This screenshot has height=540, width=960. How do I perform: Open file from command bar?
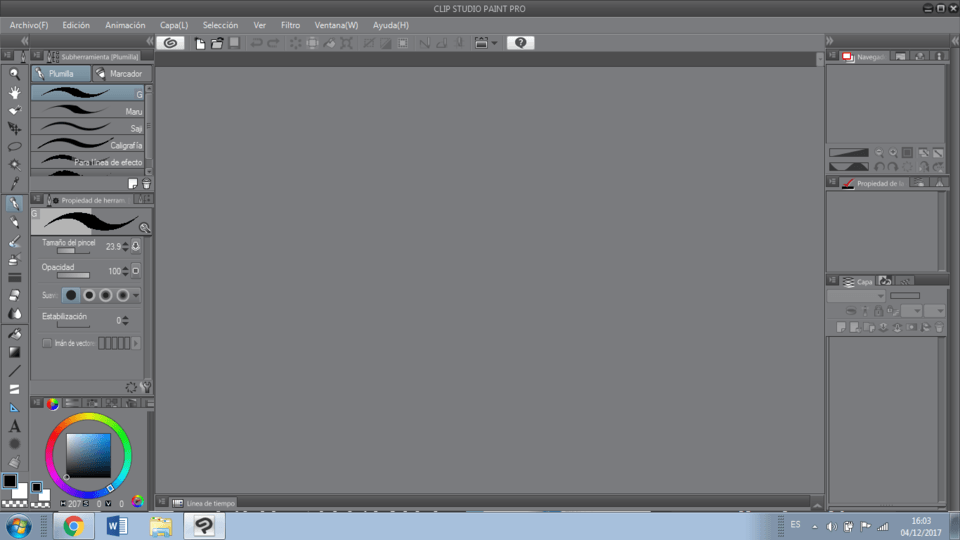[217, 43]
